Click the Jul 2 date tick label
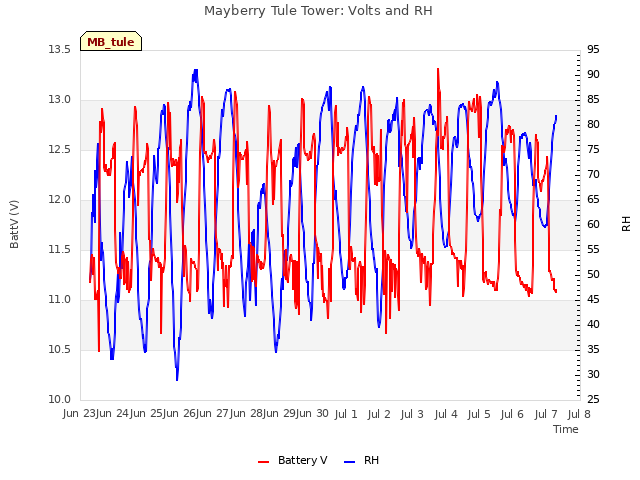The image size is (640, 480). click(379, 414)
